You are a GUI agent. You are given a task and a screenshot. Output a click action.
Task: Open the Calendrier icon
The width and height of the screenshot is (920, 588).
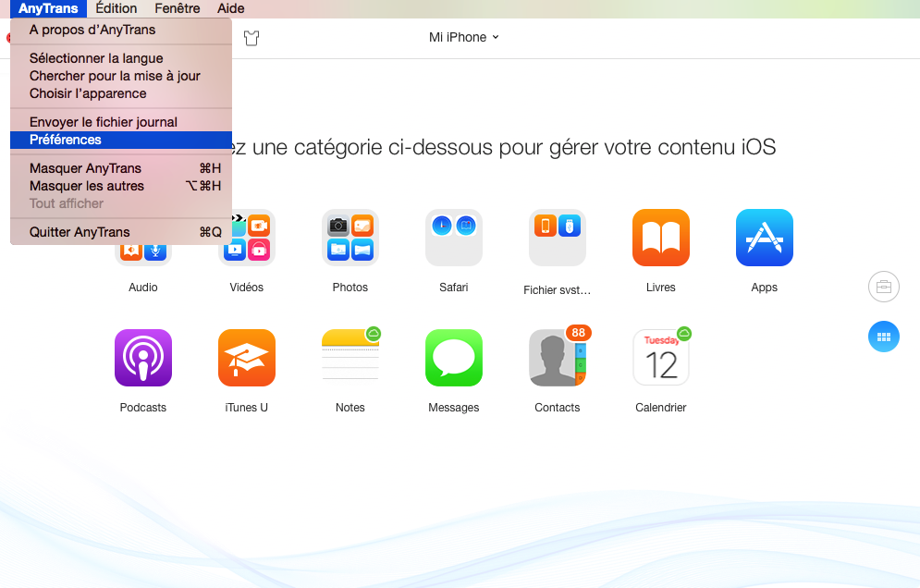(x=662, y=357)
